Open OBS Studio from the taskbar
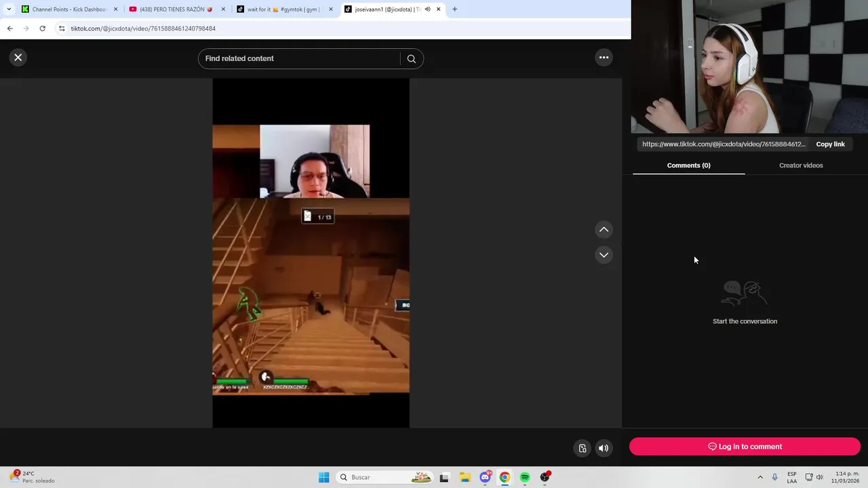The width and height of the screenshot is (868, 488). pyautogui.click(x=545, y=477)
